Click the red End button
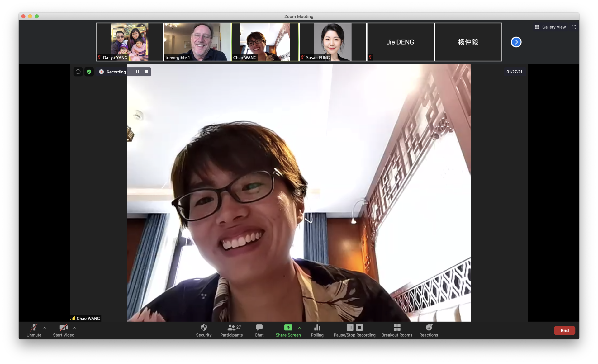 (x=564, y=330)
